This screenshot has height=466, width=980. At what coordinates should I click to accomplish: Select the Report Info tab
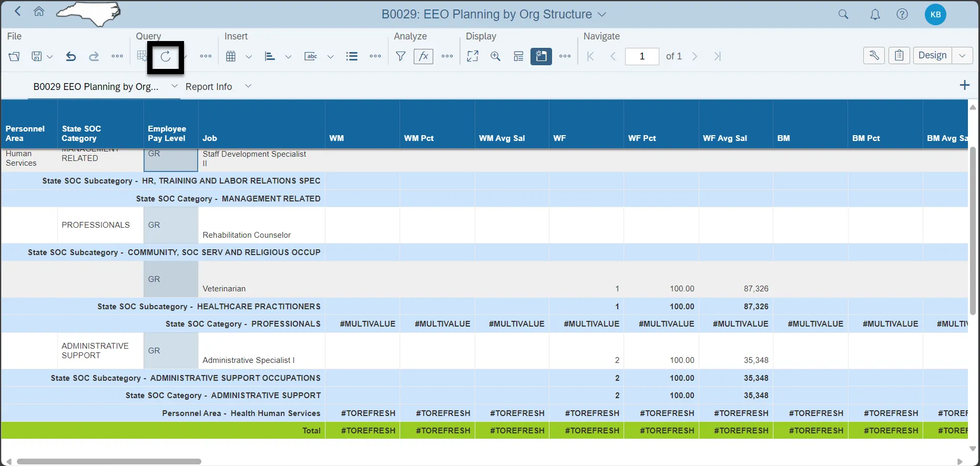tap(209, 87)
